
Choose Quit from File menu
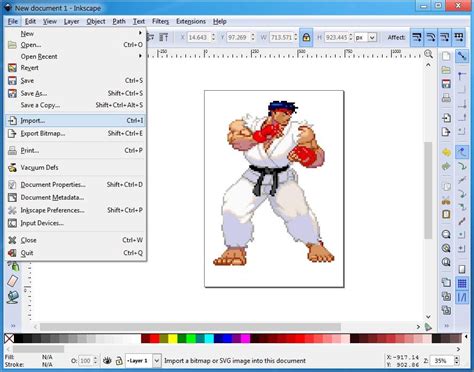76,253
